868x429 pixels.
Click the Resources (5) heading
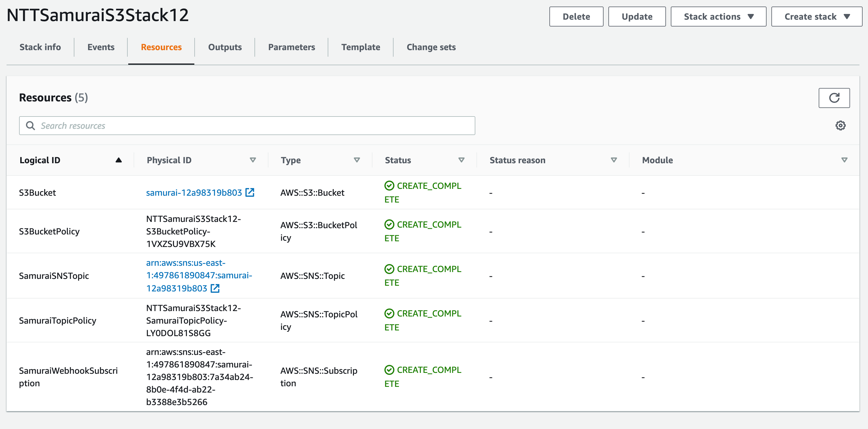[53, 98]
